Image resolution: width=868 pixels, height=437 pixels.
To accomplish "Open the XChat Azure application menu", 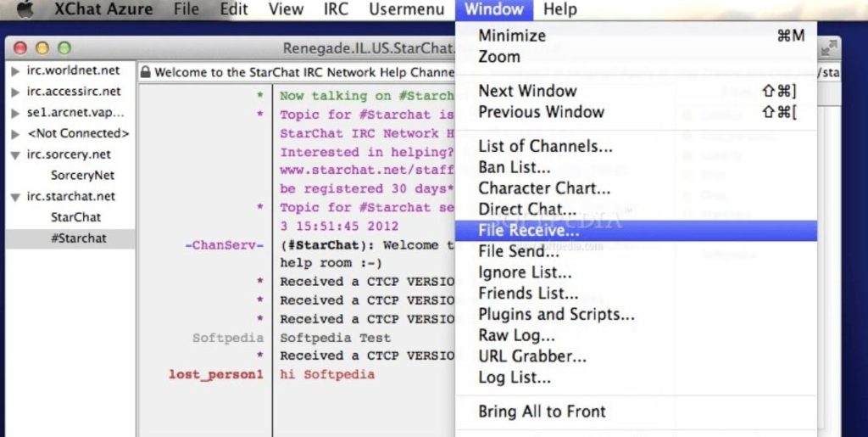I will (105, 9).
